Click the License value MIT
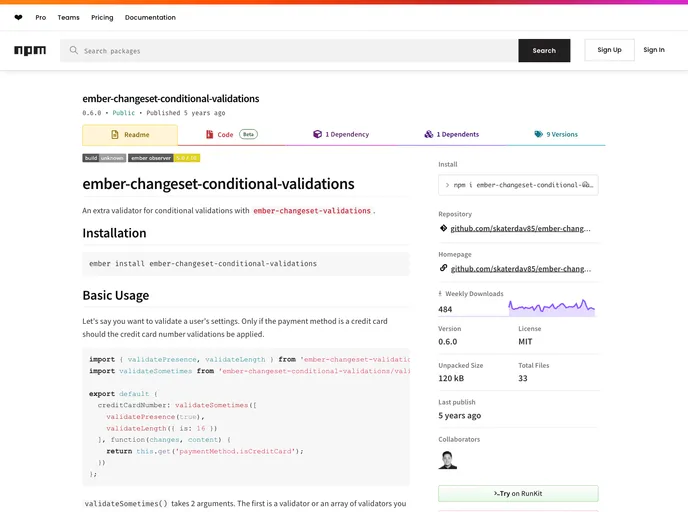This screenshot has width=688, height=512. [x=525, y=341]
